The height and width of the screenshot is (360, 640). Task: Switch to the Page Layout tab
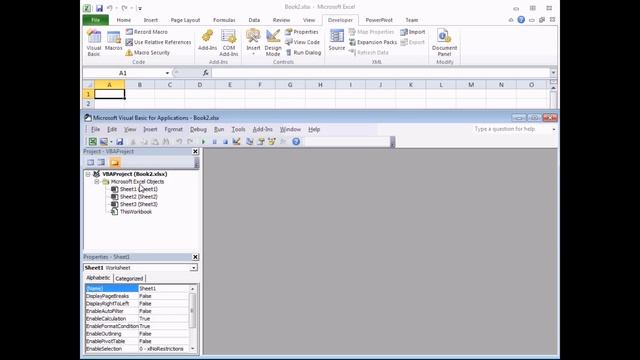tap(185, 20)
